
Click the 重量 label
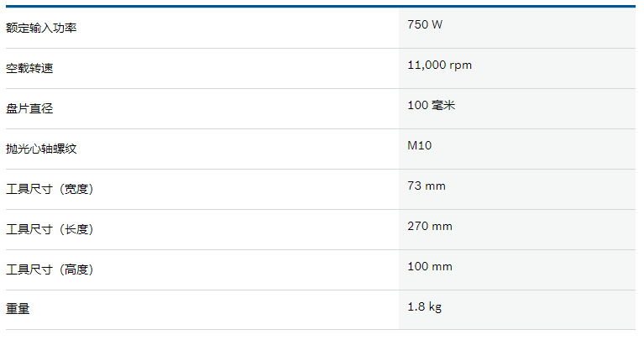coord(18,308)
